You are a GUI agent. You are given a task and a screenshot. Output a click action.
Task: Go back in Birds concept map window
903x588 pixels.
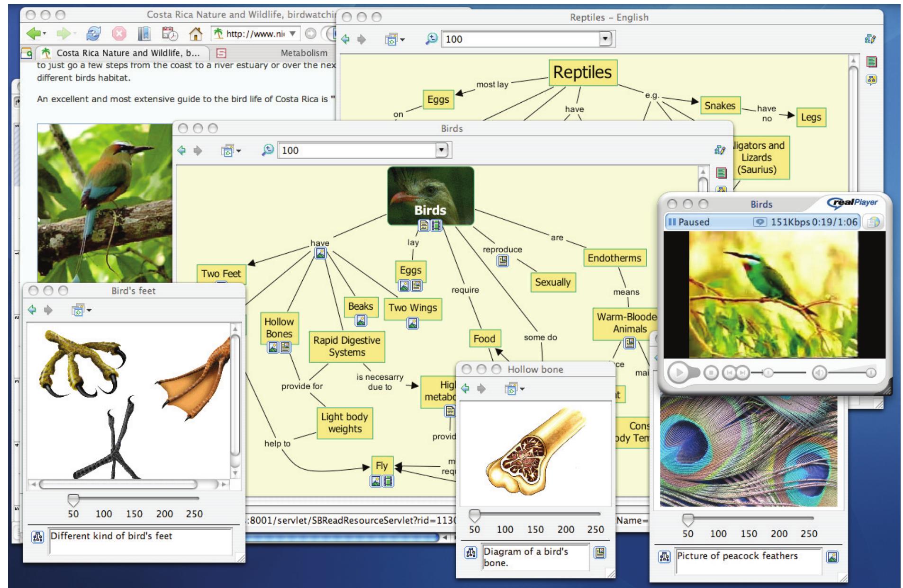(x=181, y=151)
